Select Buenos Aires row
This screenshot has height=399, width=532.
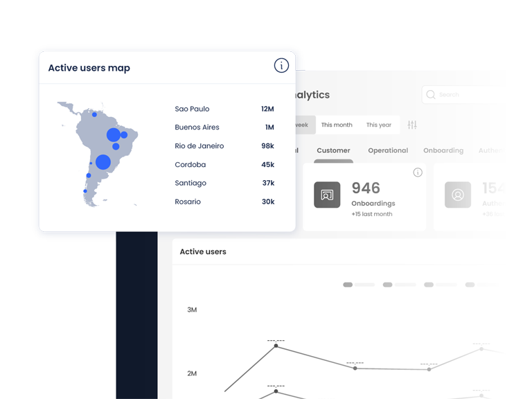click(197, 127)
